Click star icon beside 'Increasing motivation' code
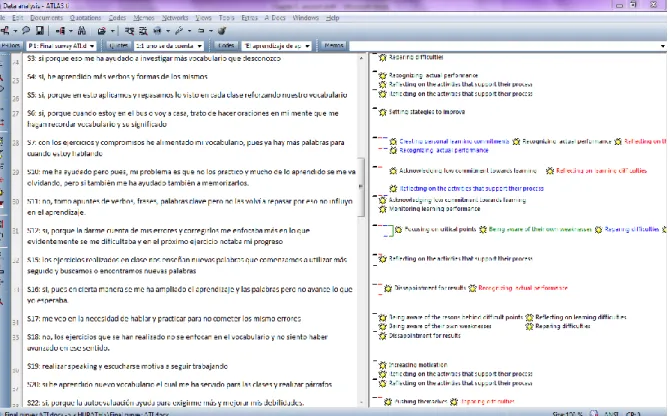 point(383,365)
